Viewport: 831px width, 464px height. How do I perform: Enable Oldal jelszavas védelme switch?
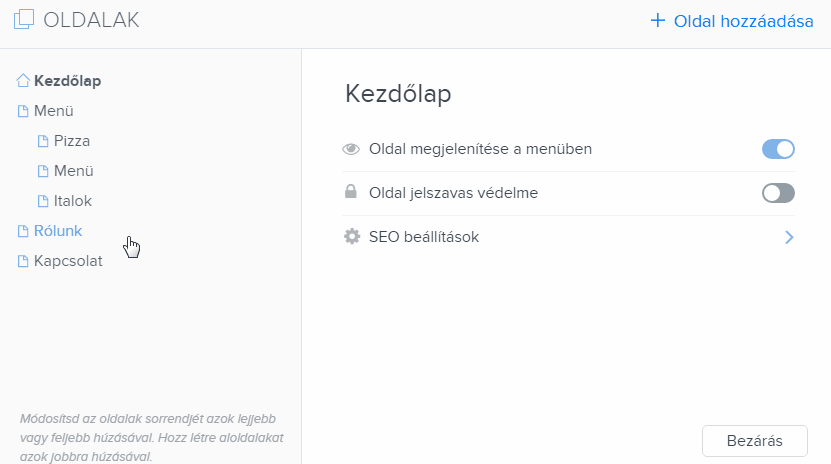coord(778,193)
